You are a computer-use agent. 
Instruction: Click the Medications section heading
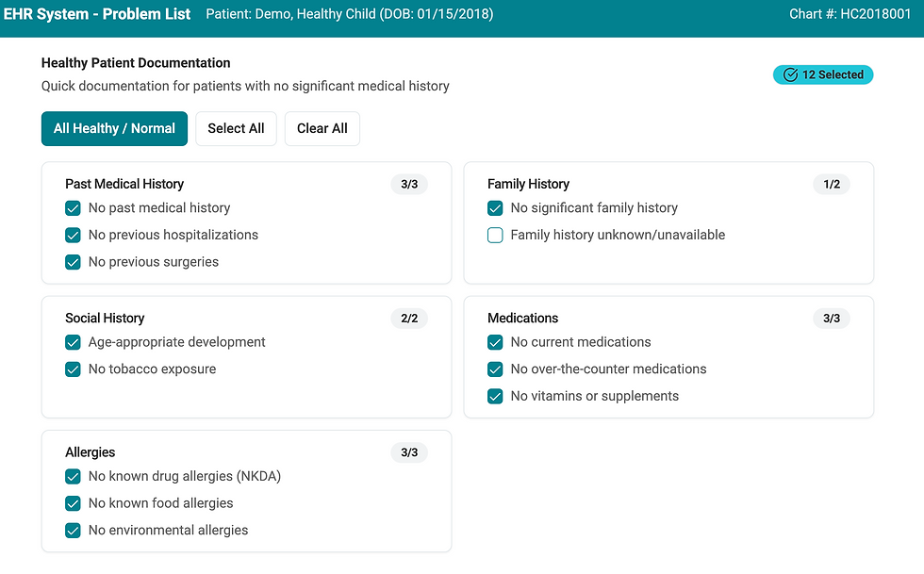(x=523, y=319)
